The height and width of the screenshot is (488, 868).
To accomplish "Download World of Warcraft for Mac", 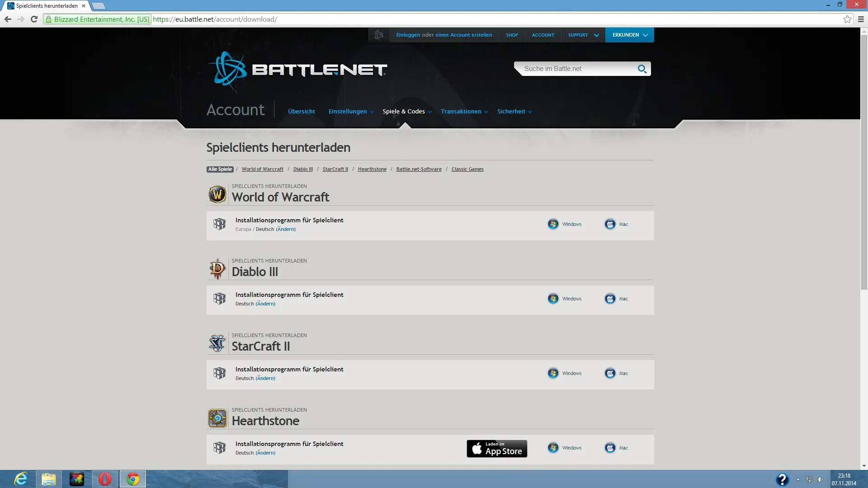I will [617, 224].
